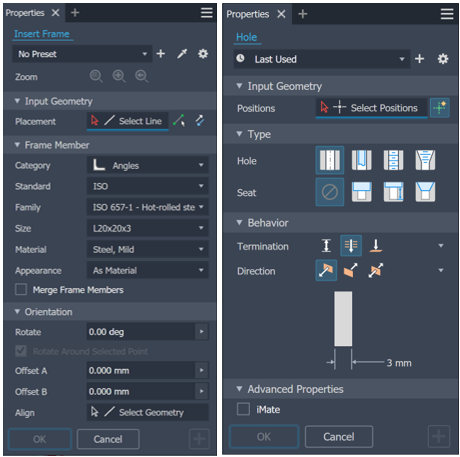Set termination to Through All icon
This screenshot has height=457, width=460.
click(351, 246)
